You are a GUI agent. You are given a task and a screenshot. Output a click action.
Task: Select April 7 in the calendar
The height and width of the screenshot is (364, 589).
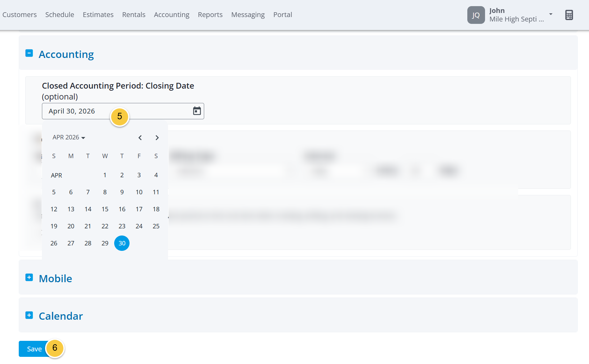[x=88, y=192]
